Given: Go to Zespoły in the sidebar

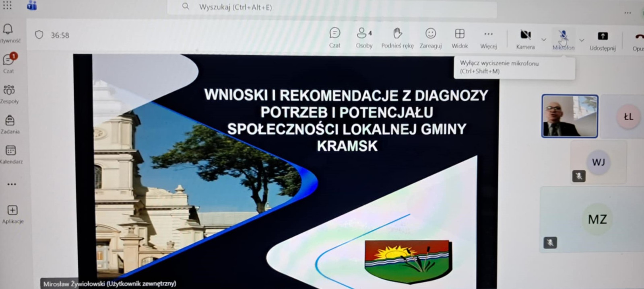Looking at the screenshot, I should (9, 93).
